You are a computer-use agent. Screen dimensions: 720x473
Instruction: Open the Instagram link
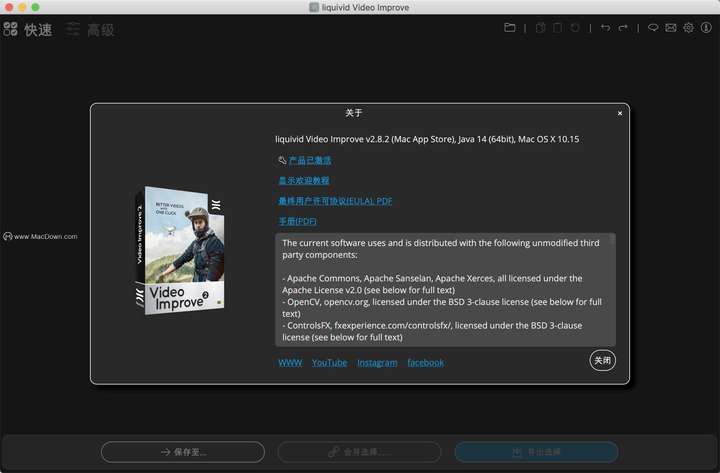pyautogui.click(x=377, y=363)
